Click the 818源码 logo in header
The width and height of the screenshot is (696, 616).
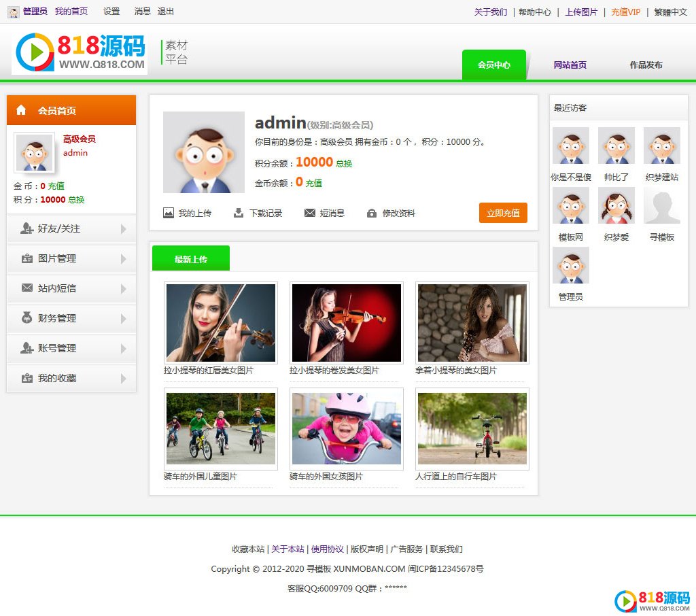[80, 53]
